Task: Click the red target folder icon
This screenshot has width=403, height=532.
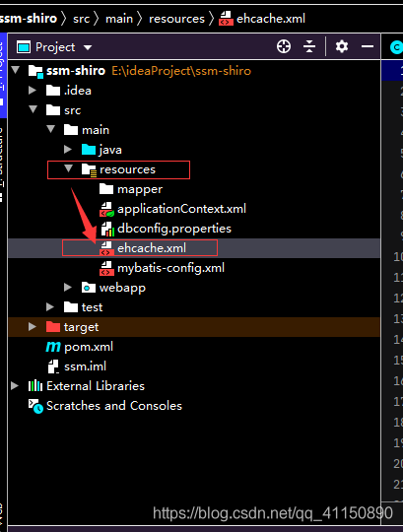Action: point(53,327)
